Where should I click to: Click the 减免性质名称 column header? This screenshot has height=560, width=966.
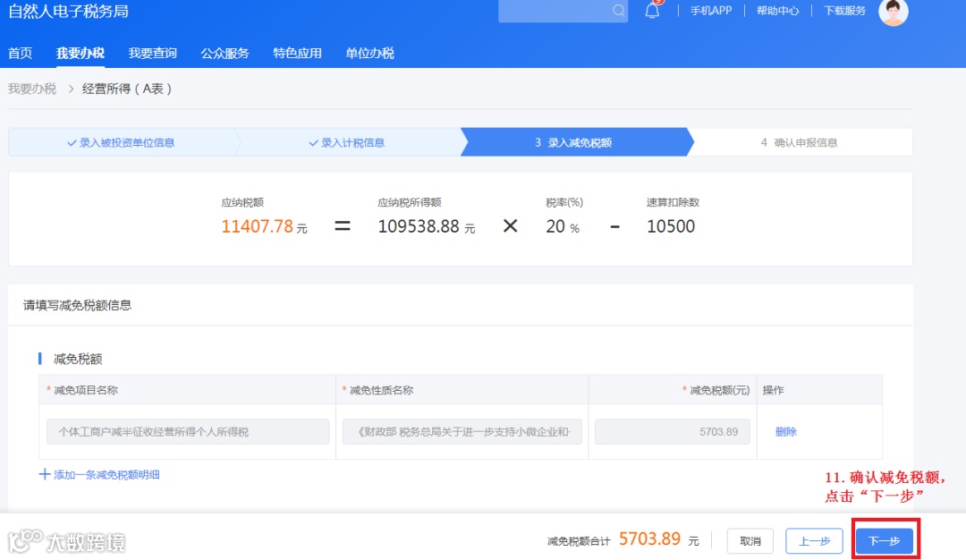381,390
